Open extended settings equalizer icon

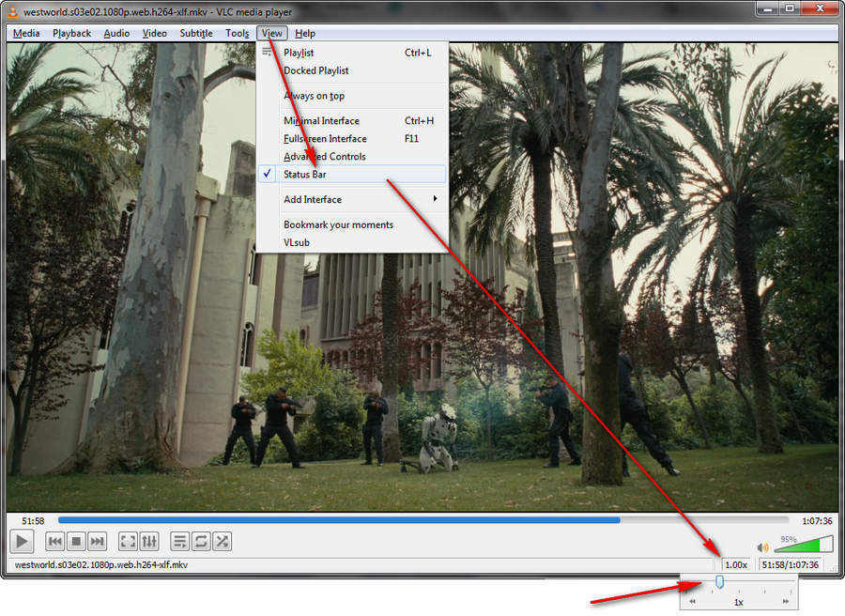[x=149, y=541]
